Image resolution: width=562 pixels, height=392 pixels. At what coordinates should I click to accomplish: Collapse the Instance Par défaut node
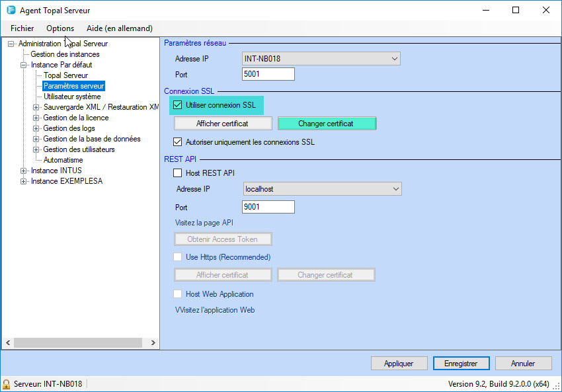[x=24, y=65]
